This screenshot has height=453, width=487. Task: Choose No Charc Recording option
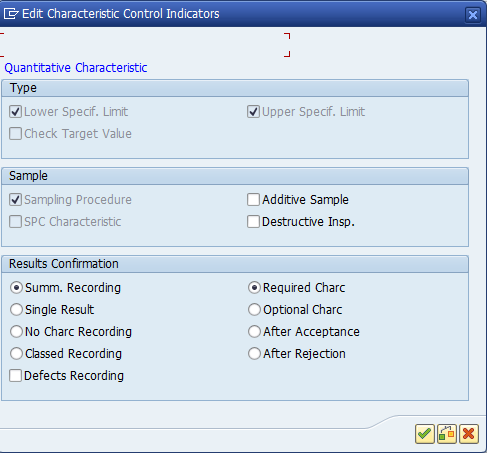16,332
